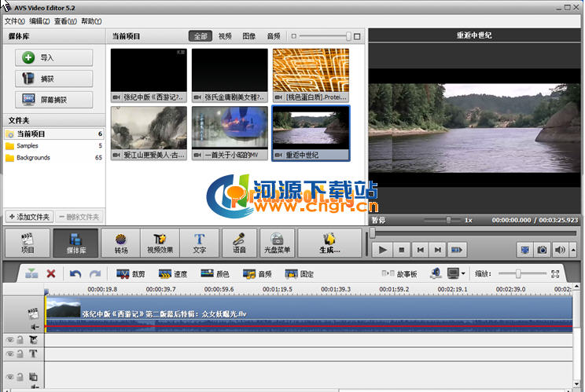Screen dimensions: 585x392
Task: Click the snapshot camera icon in the preview
Action: pos(542,250)
